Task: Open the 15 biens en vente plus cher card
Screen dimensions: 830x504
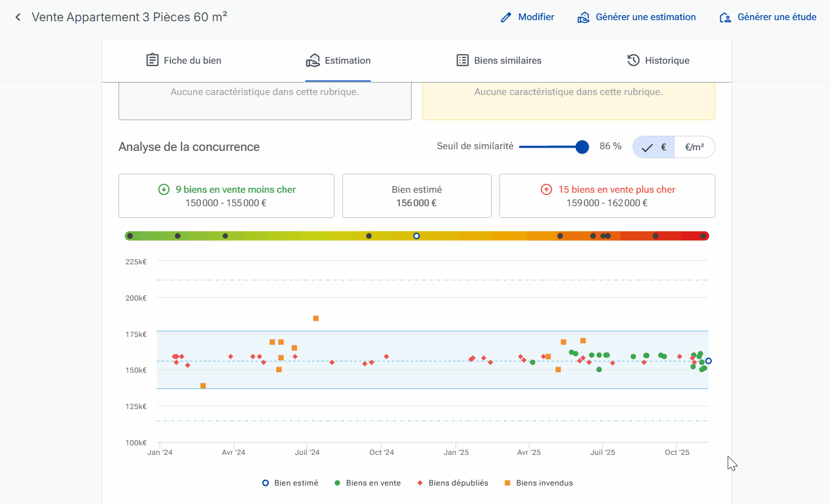Action: [x=607, y=196]
